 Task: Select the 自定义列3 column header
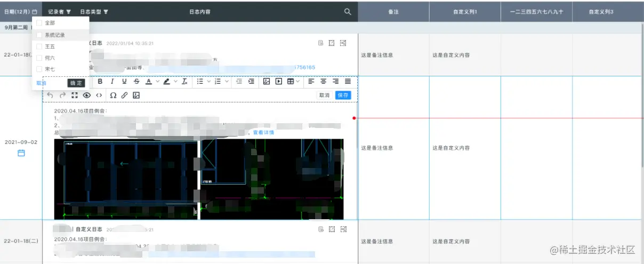[x=601, y=12]
